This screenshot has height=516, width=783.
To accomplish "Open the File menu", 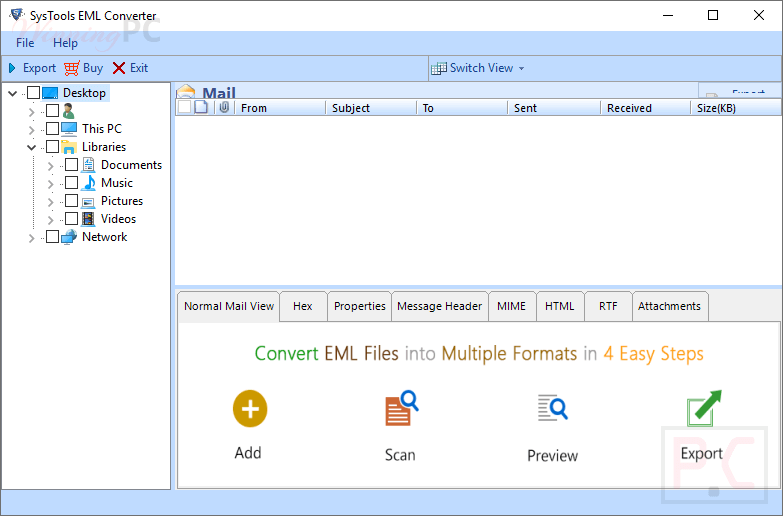I will click(x=25, y=43).
